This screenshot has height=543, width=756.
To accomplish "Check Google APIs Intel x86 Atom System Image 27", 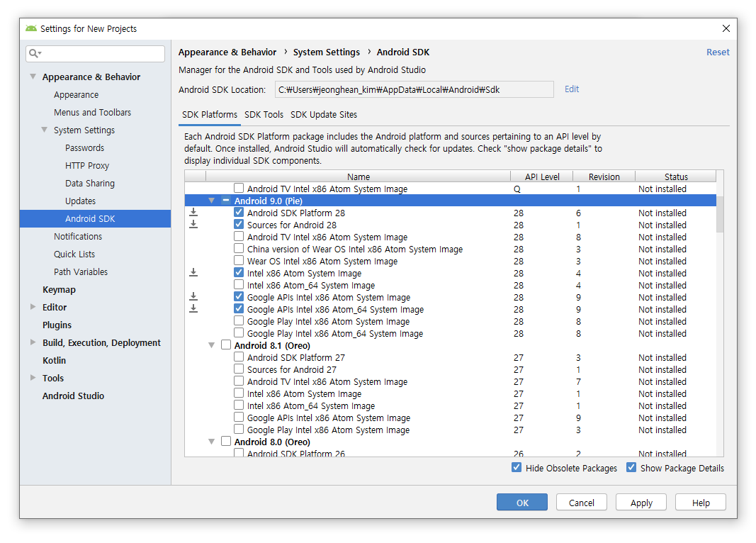I will coord(239,417).
